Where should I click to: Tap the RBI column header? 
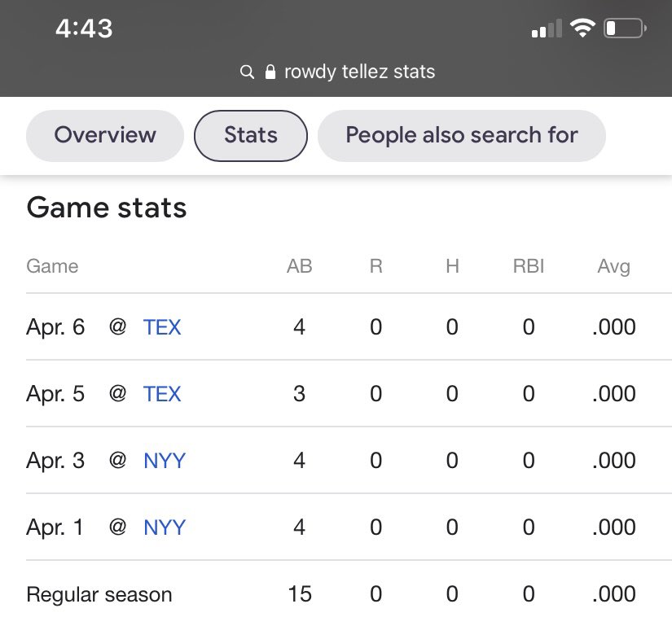pyautogui.click(x=529, y=266)
